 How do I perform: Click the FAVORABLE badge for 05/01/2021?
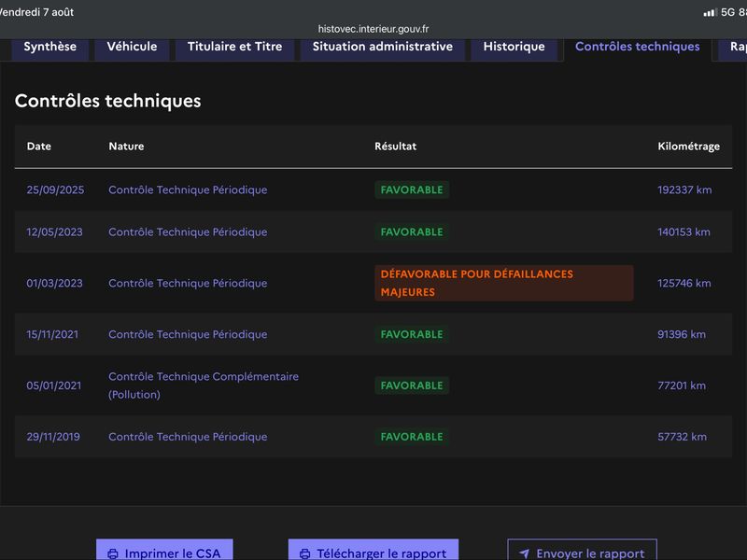(412, 385)
